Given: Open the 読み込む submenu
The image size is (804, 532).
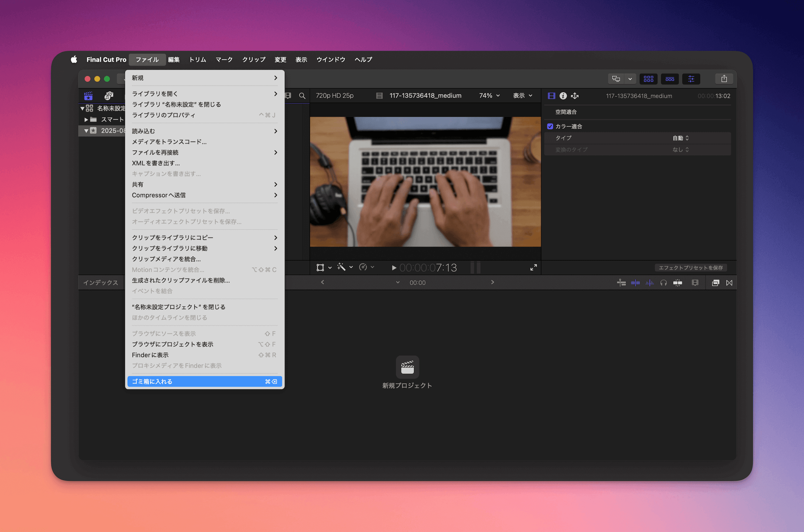Looking at the screenshot, I should (x=205, y=131).
